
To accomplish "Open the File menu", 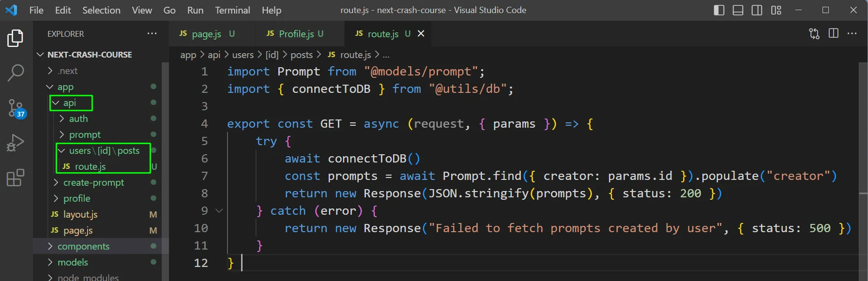I will coord(36,10).
